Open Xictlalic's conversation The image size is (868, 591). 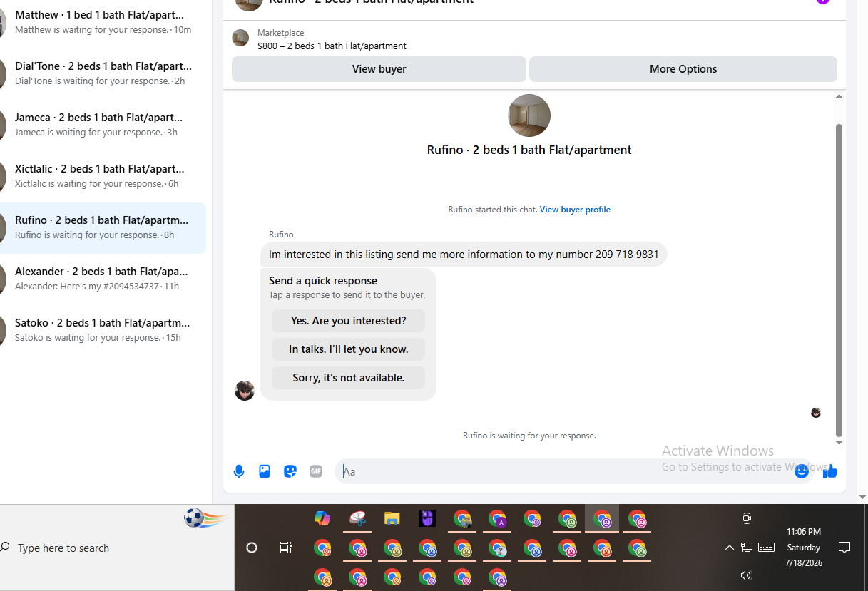103,176
